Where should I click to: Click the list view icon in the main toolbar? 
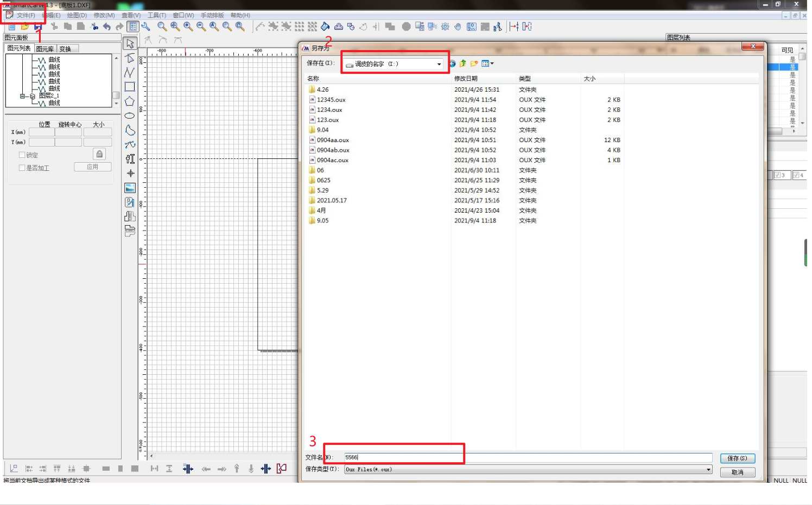click(133, 26)
